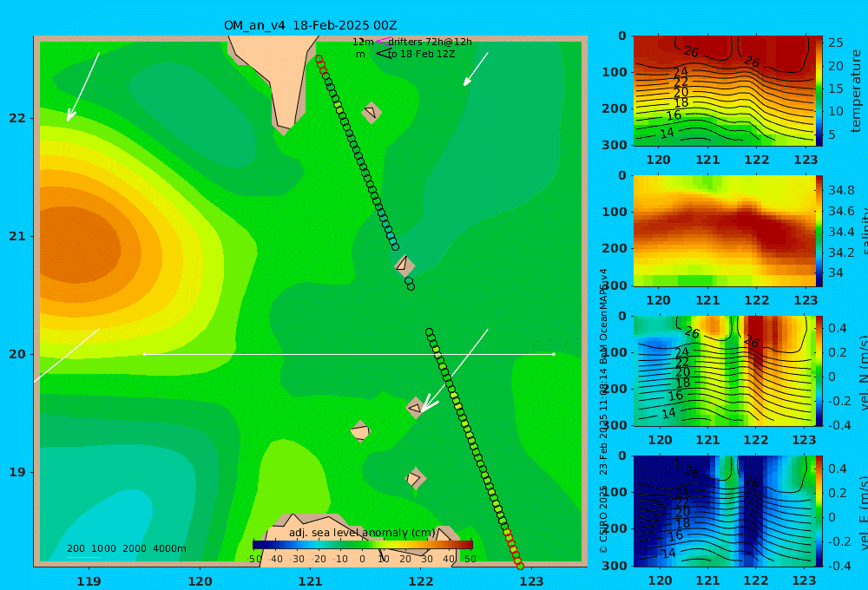Click the '14' contour label in temperature panel

(x=667, y=133)
